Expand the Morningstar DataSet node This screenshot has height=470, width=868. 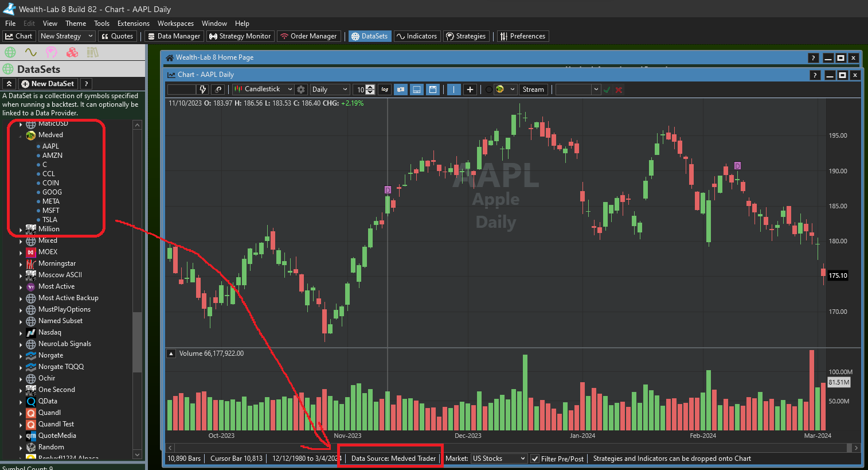pyautogui.click(x=21, y=264)
